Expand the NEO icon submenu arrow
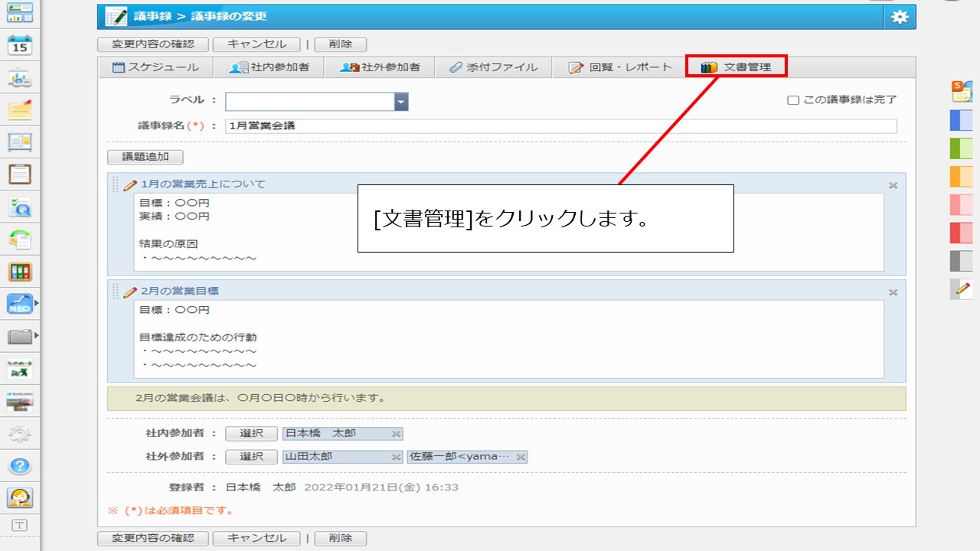Screen dimensions: 980x551 (36, 304)
